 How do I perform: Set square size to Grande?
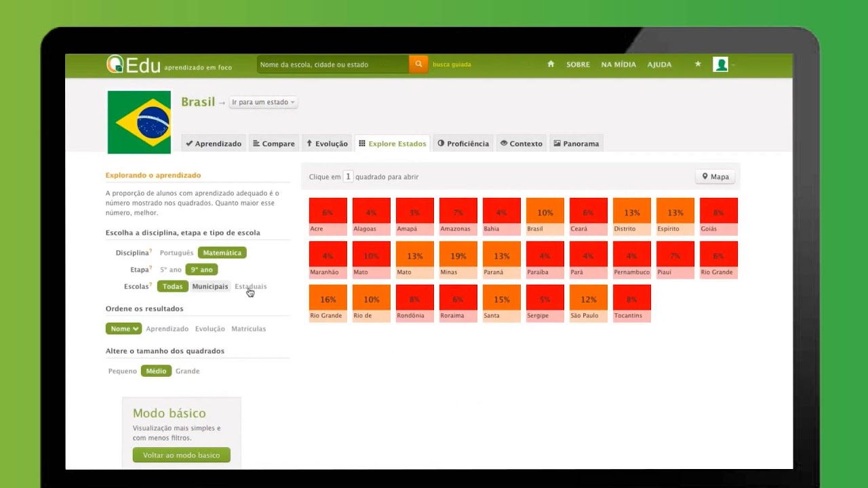coord(188,371)
